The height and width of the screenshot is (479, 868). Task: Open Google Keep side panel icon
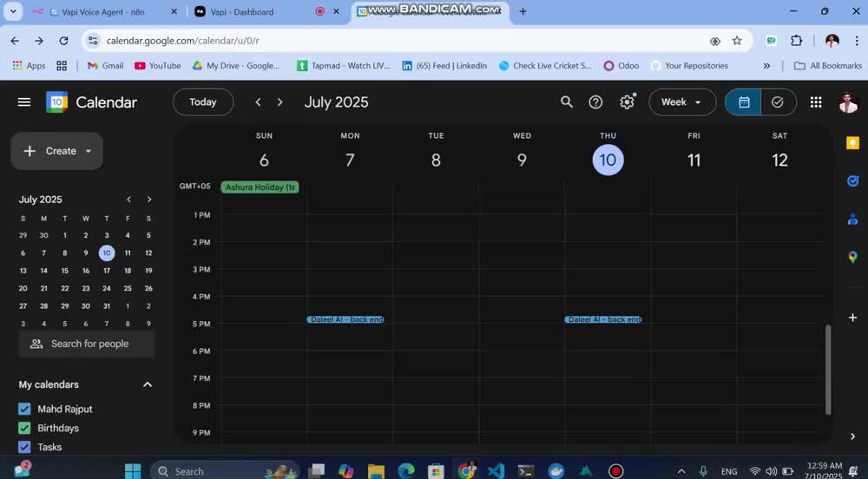click(852, 143)
